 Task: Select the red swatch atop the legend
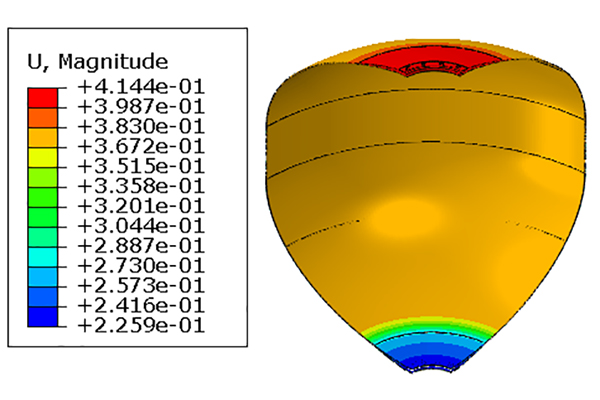pos(44,96)
